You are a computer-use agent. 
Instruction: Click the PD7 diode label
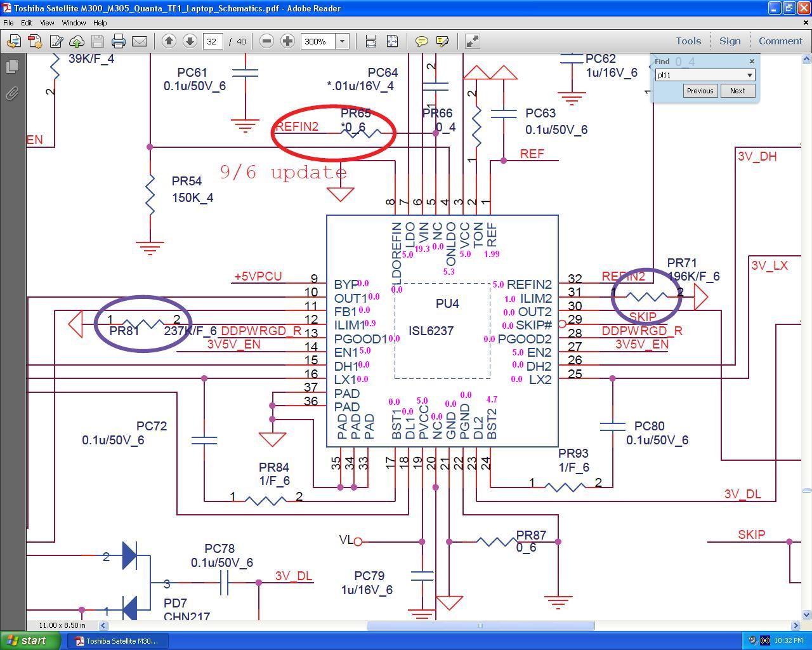point(175,603)
